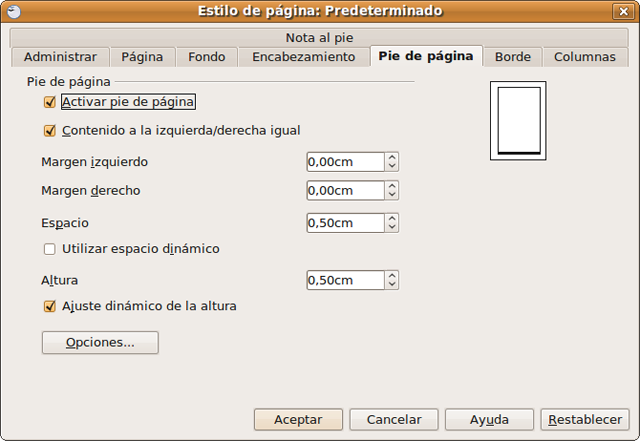
Task: Decrease Altura value with down arrow
Action: point(392,285)
